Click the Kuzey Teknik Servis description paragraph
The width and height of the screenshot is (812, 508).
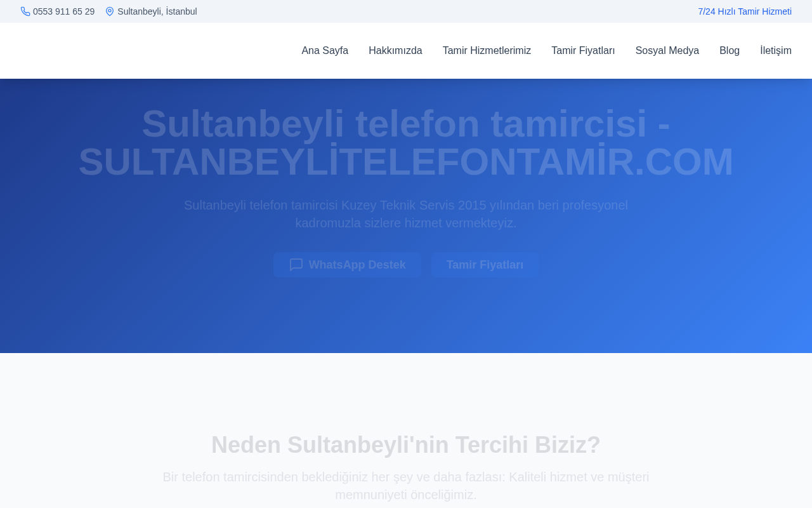[406, 214]
